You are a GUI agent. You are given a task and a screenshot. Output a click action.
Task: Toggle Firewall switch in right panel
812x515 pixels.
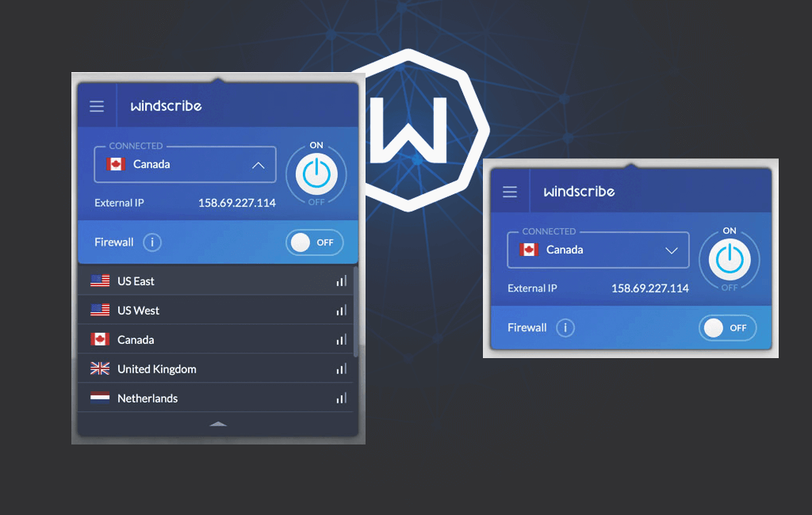(x=728, y=328)
